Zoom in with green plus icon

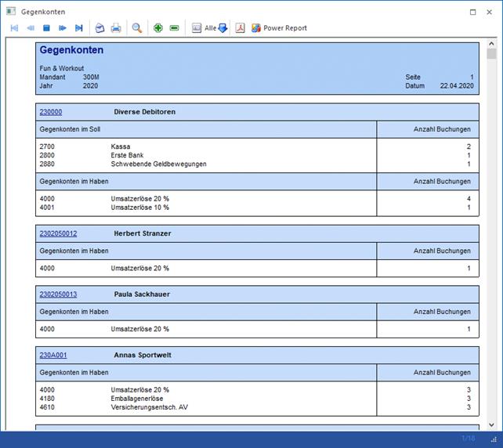(158, 28)
